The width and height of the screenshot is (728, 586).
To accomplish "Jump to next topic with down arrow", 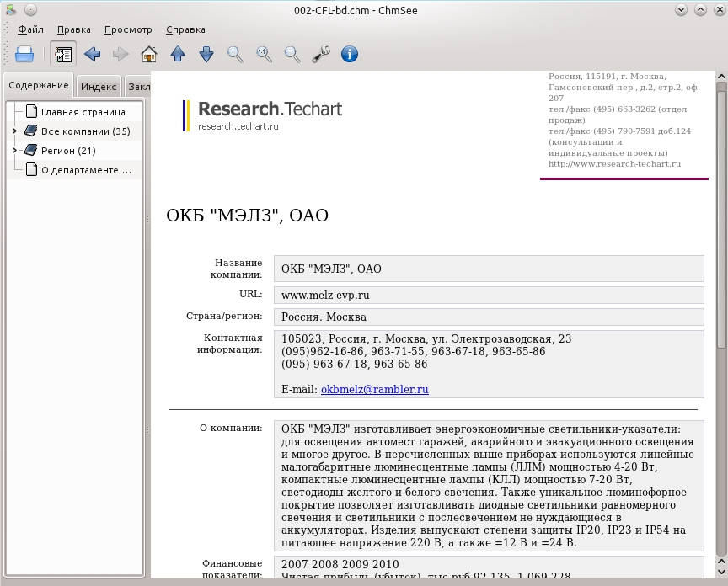I will coord(206,54).
